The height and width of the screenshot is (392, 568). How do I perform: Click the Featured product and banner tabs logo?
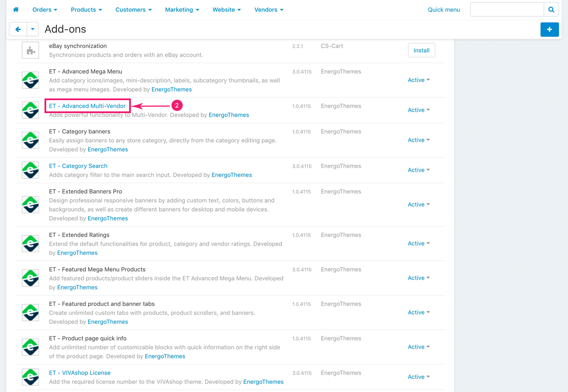pyautogui.click(x=30, y=313)
